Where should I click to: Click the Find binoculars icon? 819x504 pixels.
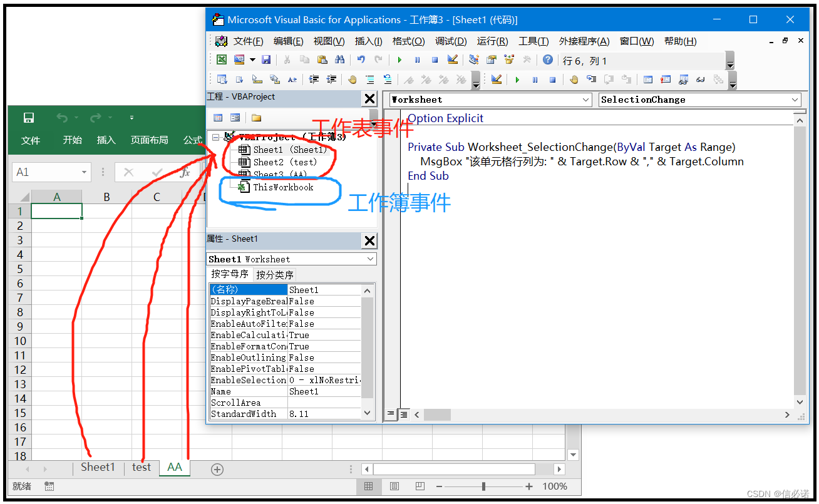[x=339, y=59]
